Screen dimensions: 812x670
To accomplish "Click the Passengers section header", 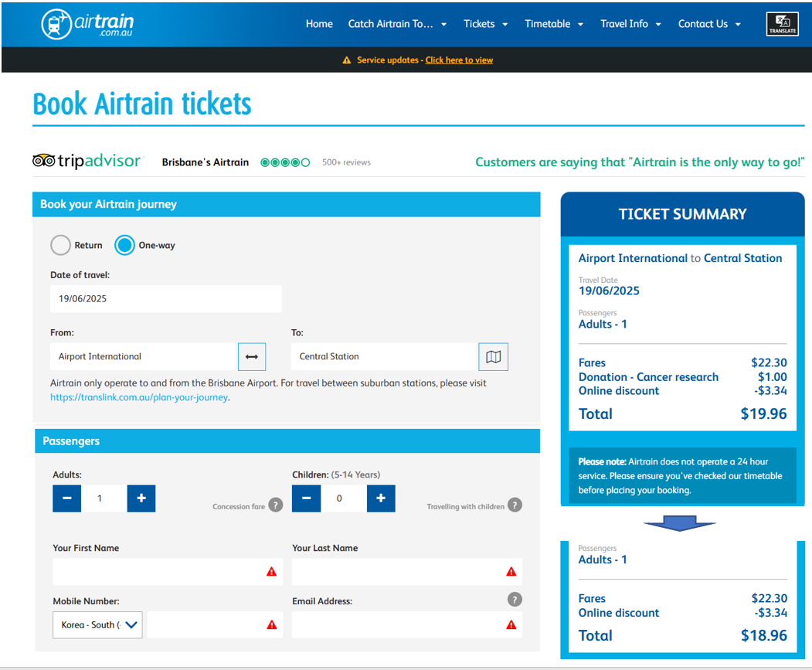I will 287,441.
